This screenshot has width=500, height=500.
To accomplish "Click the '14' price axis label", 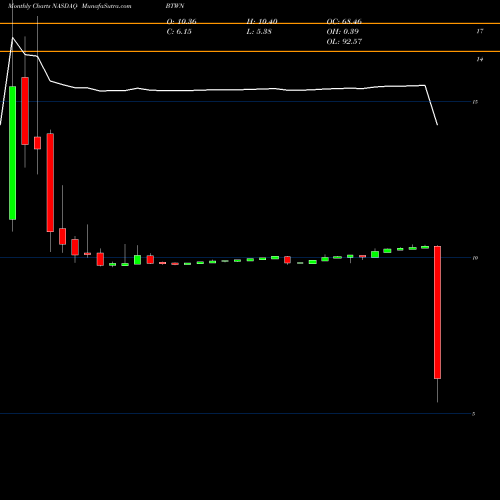I will point(480,59).
